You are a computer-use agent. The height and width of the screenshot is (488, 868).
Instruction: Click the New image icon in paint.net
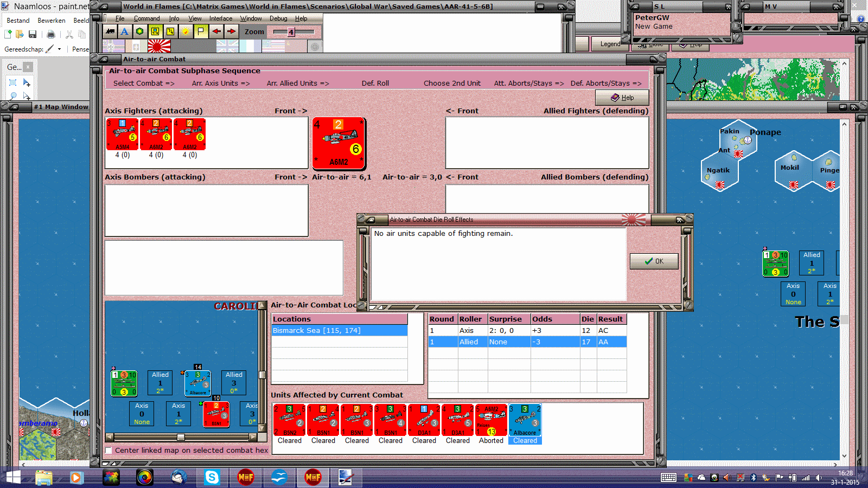[8, 34]
